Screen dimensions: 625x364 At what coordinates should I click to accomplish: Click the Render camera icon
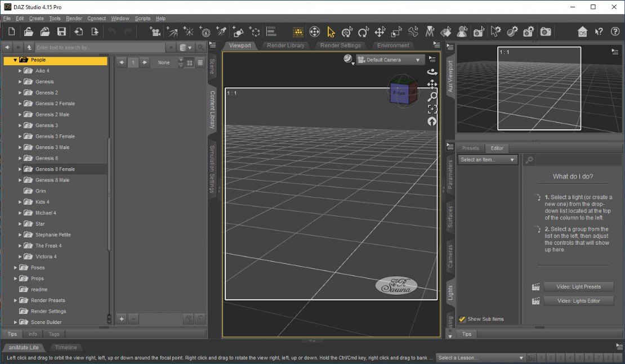(546, 32)
